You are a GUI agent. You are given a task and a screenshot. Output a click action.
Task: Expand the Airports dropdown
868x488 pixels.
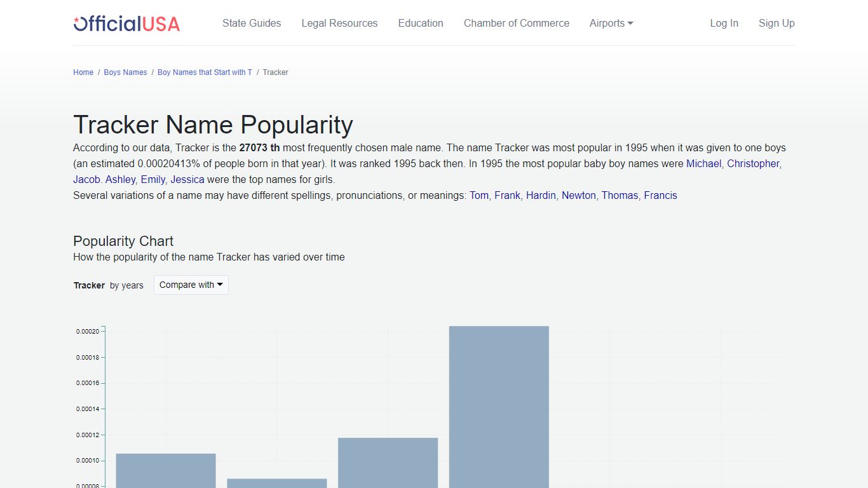[611, 24]
